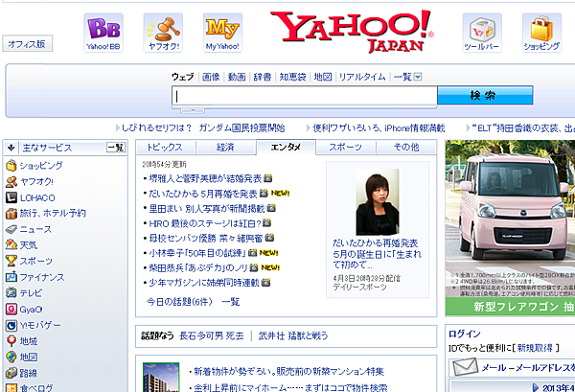Viewport: 575px width, 392px height.
Task: Open ガンダム国民投票開始 promo link
Action: point(242,128)
